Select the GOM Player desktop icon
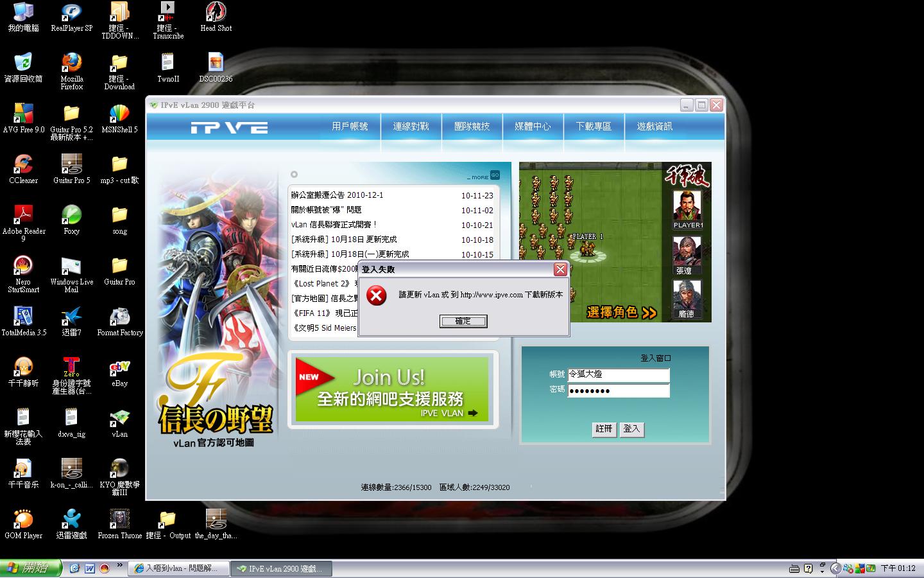 coord(23,525)
